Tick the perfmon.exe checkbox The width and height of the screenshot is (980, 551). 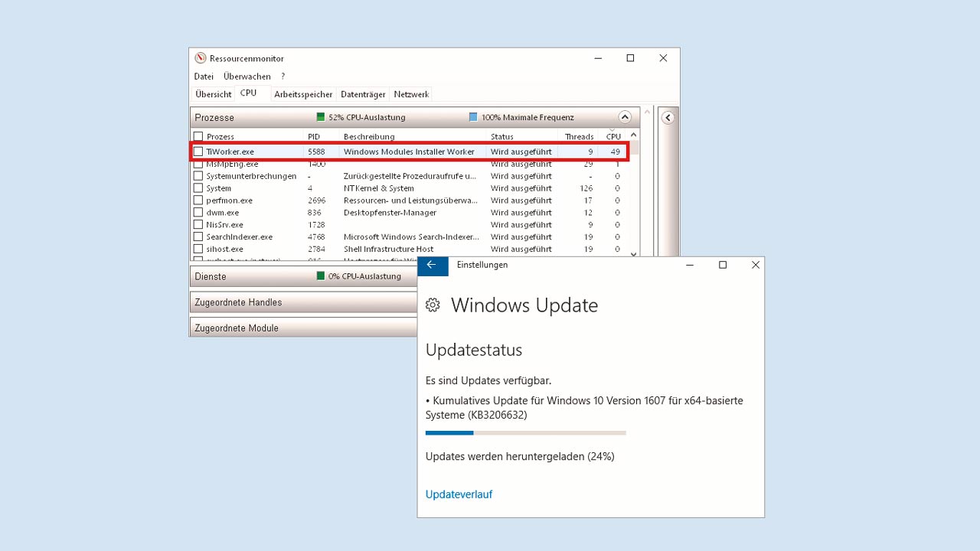click(198, 201)
